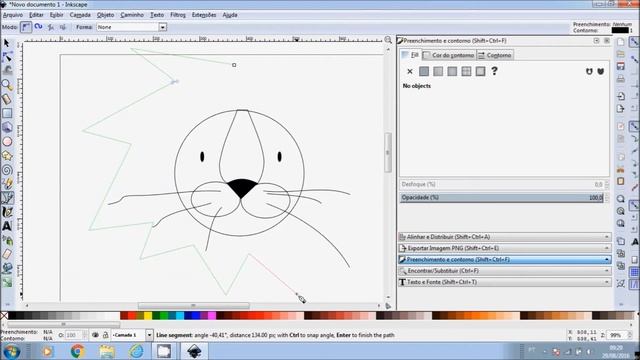Open Chrome from the taskbar

pos(77,351)
